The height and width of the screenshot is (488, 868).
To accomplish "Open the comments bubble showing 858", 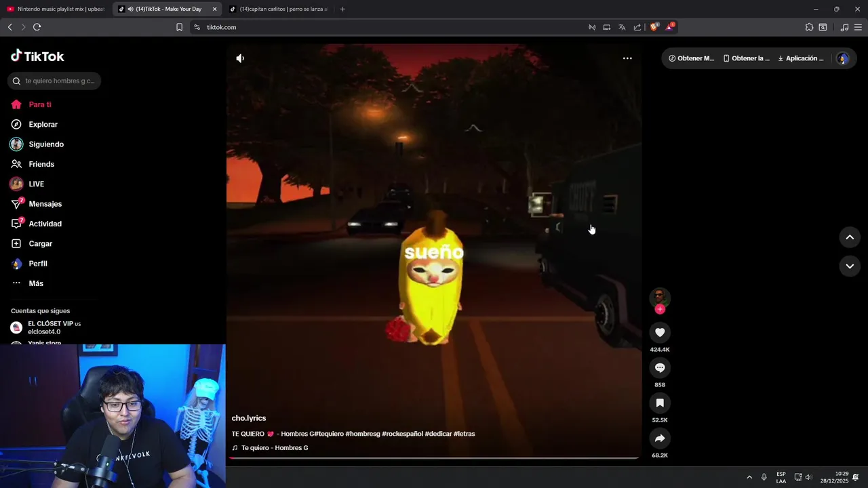I will coord(660,367).
